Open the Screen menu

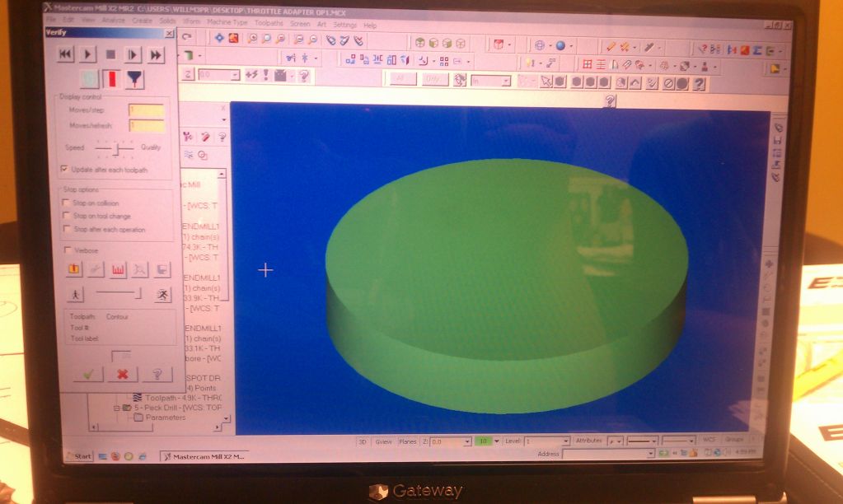tap(300, 24)
